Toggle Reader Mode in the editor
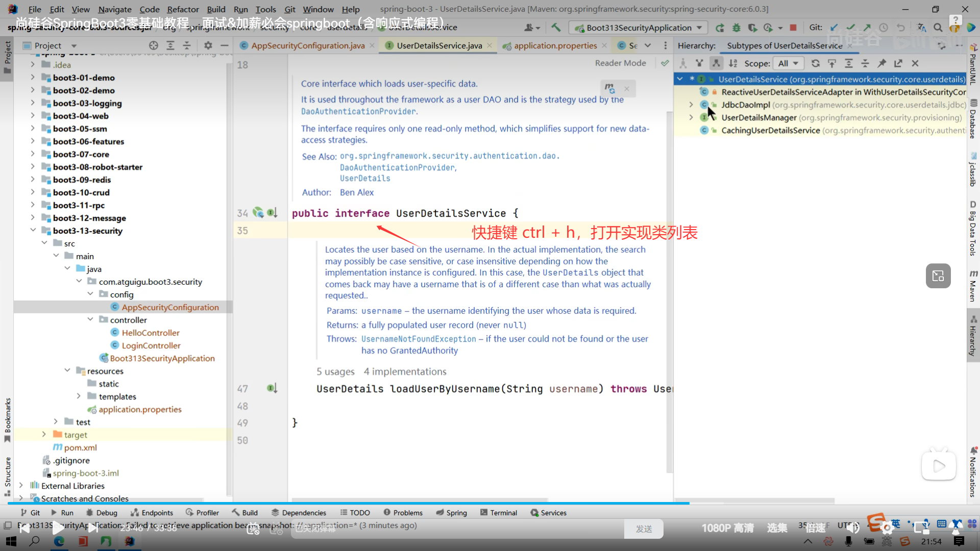 [620, 63]
